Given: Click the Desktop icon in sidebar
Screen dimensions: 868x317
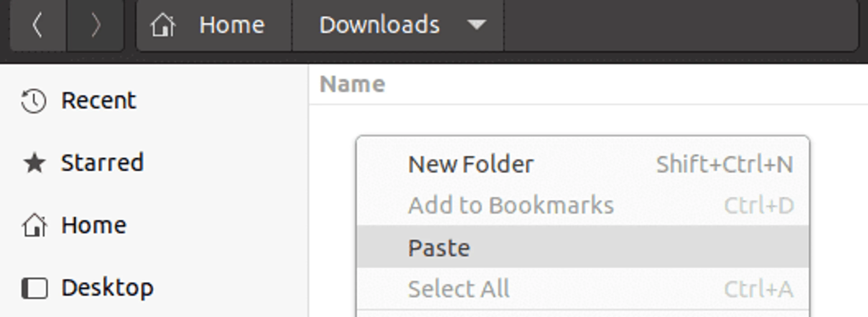Looking at the screenshot, I should coord(34,288).
